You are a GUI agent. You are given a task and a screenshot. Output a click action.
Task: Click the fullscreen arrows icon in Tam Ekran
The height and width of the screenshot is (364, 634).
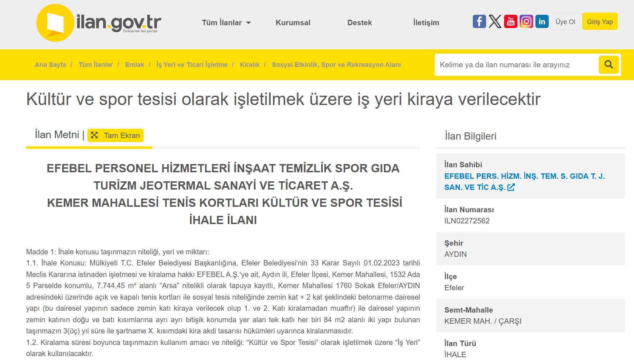(95, 135)
